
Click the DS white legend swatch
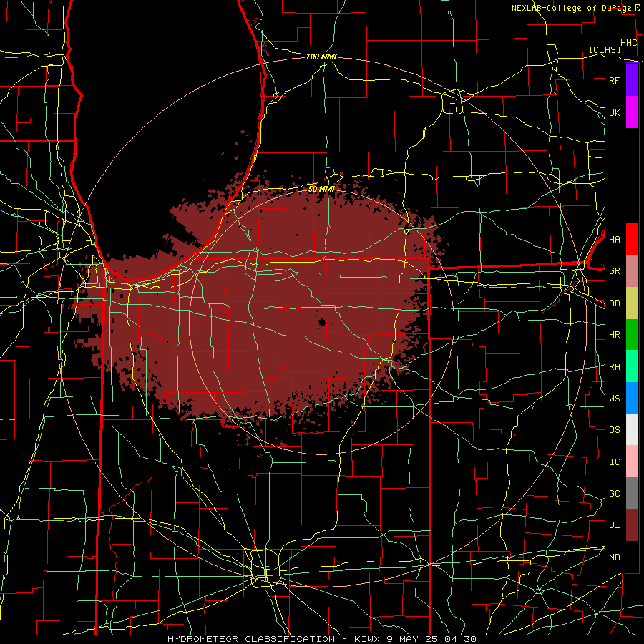coord(632,429)
